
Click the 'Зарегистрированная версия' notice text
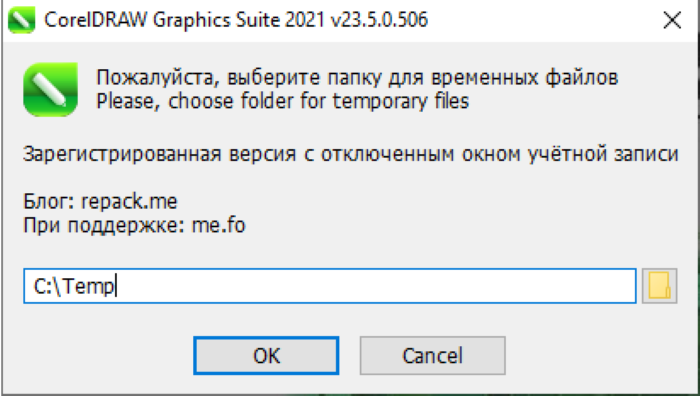350,154
